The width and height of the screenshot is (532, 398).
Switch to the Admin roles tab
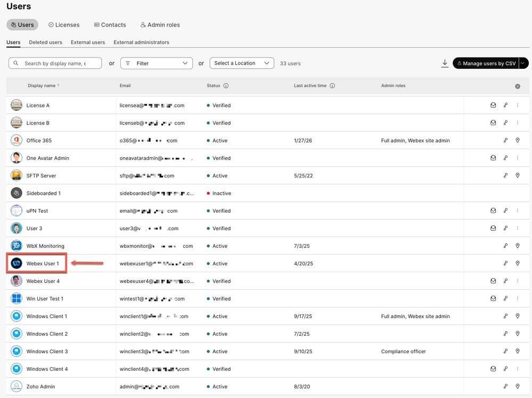coord(160,25)
